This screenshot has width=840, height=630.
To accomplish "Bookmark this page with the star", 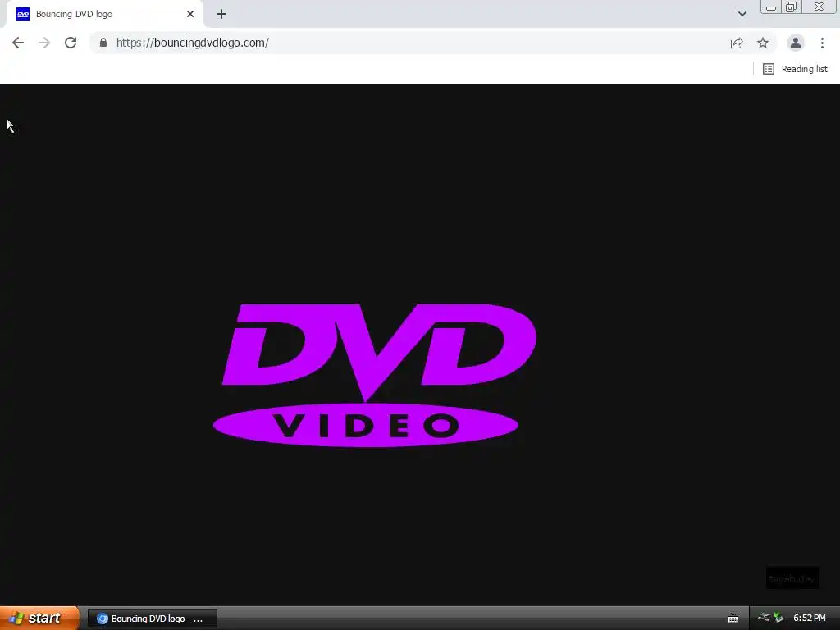I will (x=763, y=43).
